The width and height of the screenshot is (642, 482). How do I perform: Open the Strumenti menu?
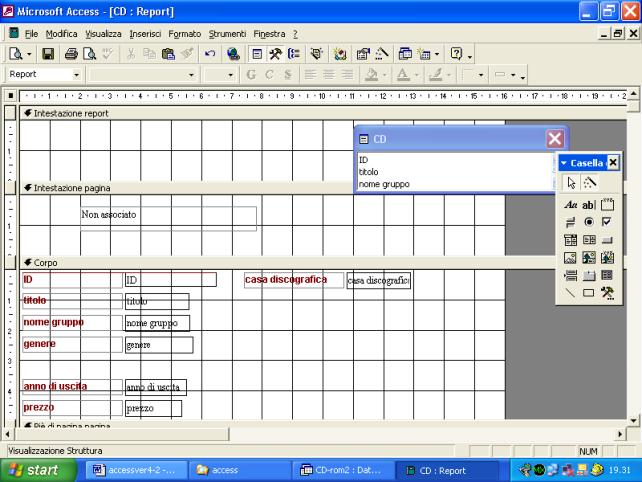(x=227, y=34)
